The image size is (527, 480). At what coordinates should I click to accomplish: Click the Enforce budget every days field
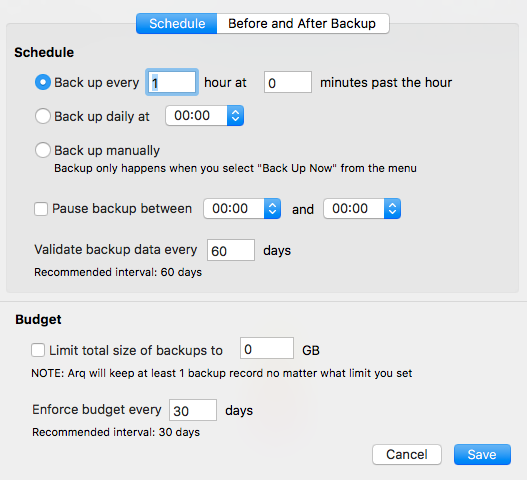[x=193, y=410]
